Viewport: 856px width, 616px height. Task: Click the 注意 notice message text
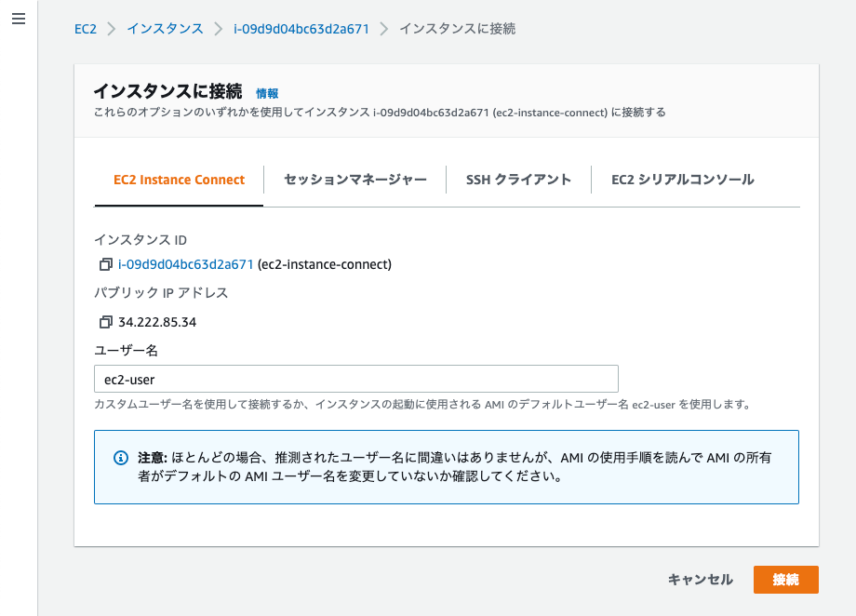pyautogui.click(x=454, y=466)
